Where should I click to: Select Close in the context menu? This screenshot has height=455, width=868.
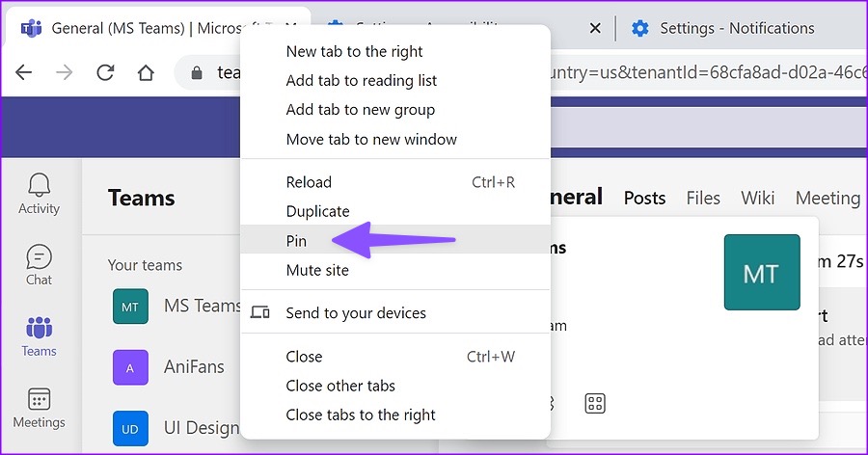[395, 357]
